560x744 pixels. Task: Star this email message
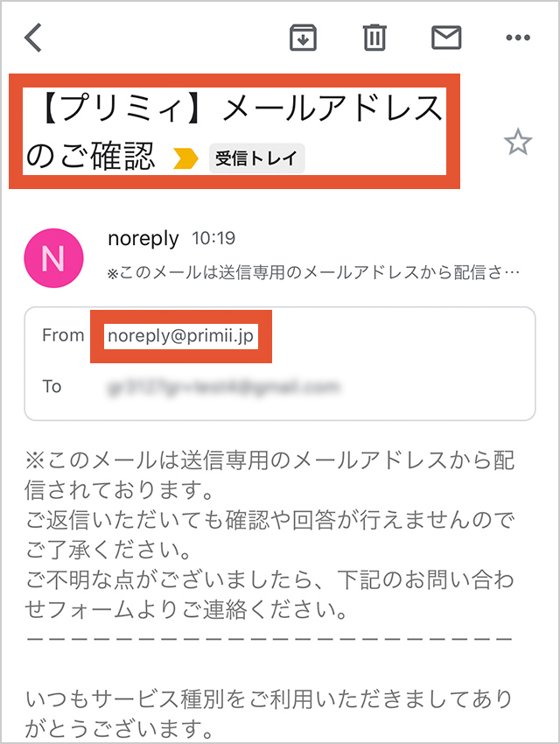pos(518,142)
